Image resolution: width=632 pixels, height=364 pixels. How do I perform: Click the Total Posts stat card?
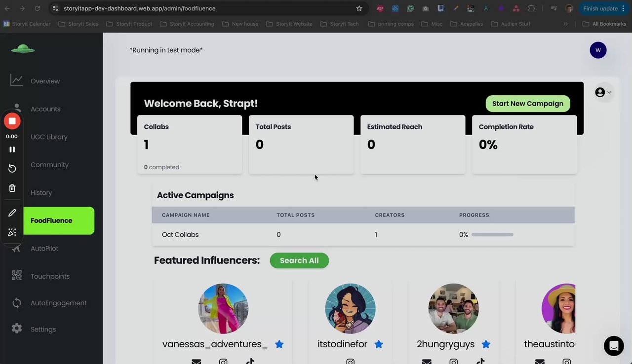(x=301, y=145)
